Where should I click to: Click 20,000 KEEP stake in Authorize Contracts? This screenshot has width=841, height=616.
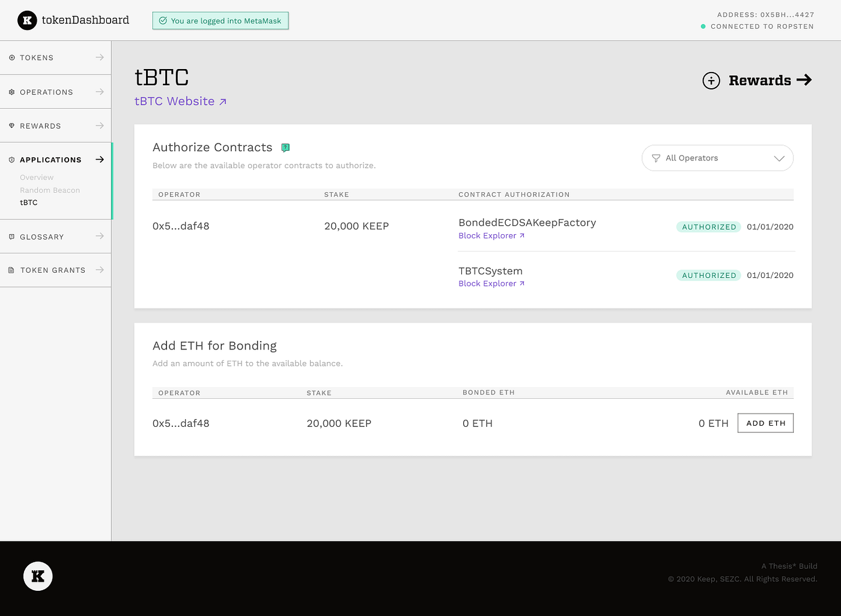(x=356, y=226)
